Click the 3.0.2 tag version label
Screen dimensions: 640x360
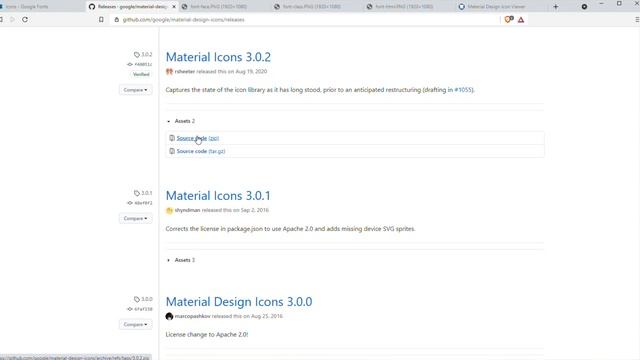click(147, 54)
